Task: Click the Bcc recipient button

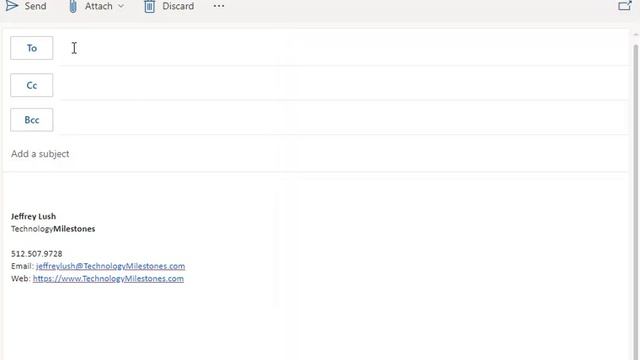Action: coord(31,120)
